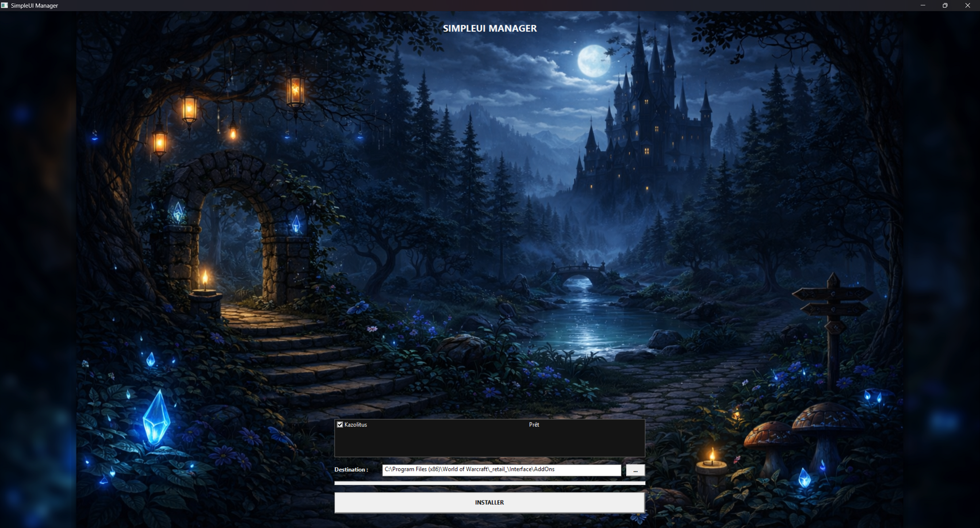Viewport: 980px width, 528px height.
Task: Click the Destination label
Action: [x=351, y=469]
